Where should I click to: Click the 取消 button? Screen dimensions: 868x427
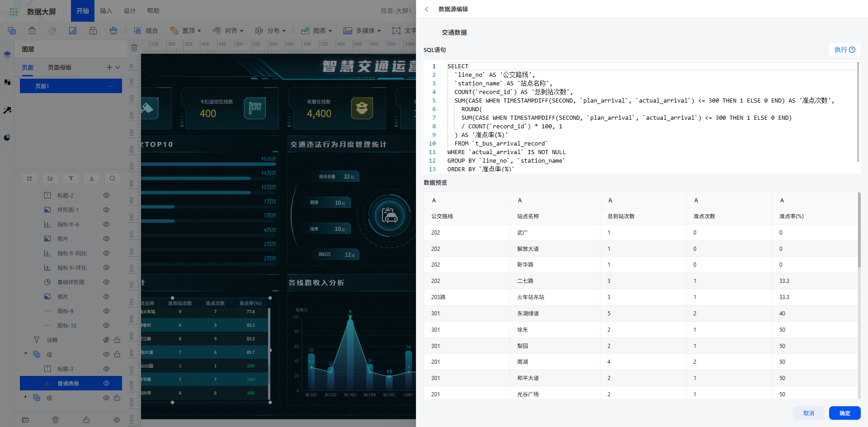click(808, 413)
